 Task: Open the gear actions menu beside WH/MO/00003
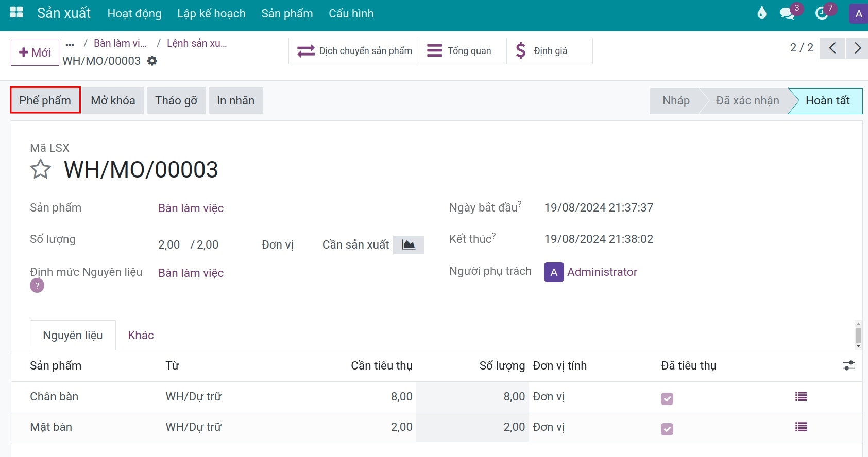click(x=152, y=61)
